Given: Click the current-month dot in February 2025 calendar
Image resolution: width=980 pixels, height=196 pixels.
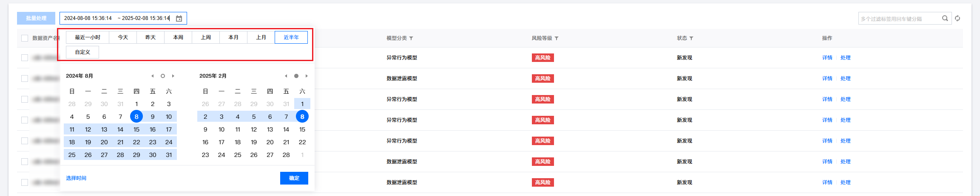Looking at the screenshot, I should tap(296, 76).
